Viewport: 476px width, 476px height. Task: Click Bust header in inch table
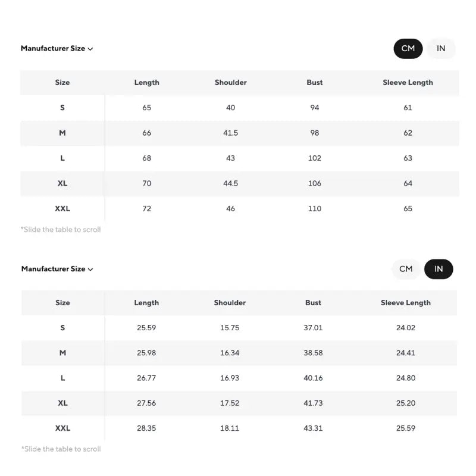(x=313, y=303)
